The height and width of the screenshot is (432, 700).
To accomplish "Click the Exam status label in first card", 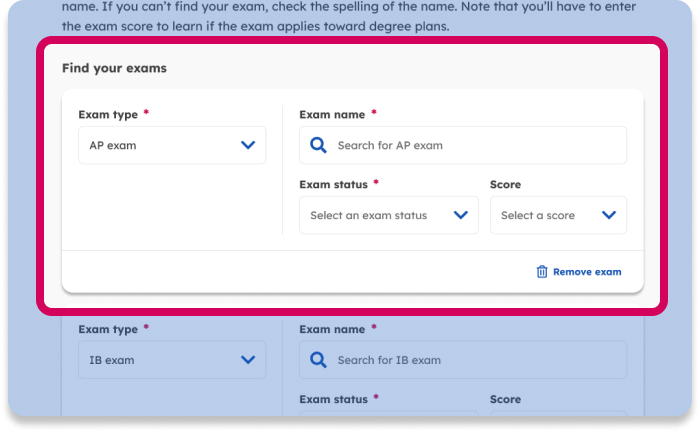I will 334,185.
